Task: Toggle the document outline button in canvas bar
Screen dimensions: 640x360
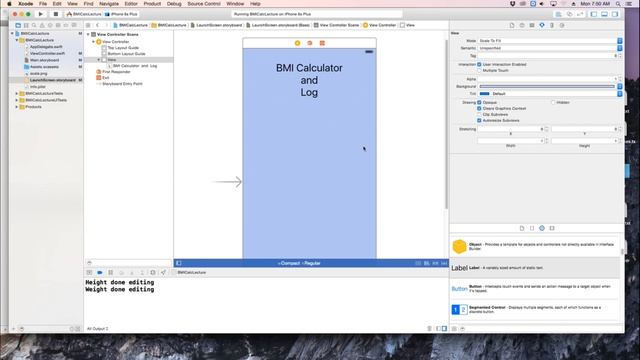Action: click(x=179, y=263)
